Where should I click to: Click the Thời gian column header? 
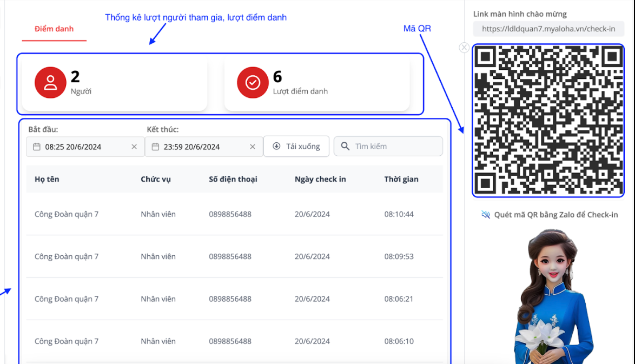[x=401, y=179]
